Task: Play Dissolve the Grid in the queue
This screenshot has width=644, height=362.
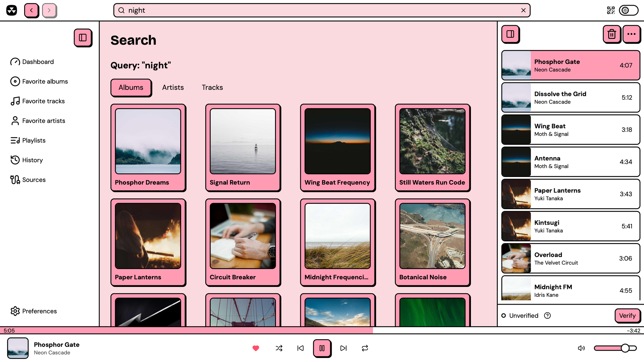Action: [x=571, y=98]
